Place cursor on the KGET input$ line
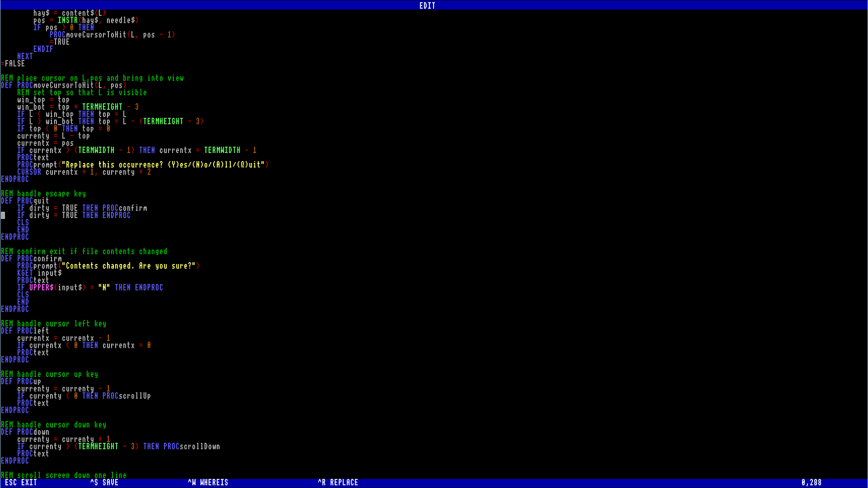 tap(39, 273)
